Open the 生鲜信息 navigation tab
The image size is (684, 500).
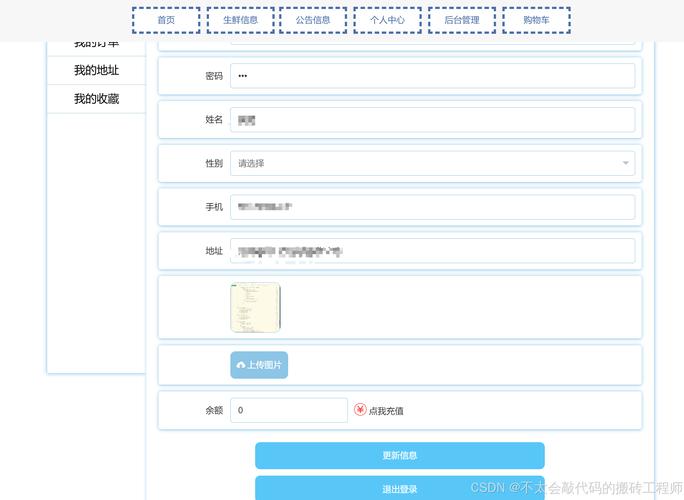point(240,20)
